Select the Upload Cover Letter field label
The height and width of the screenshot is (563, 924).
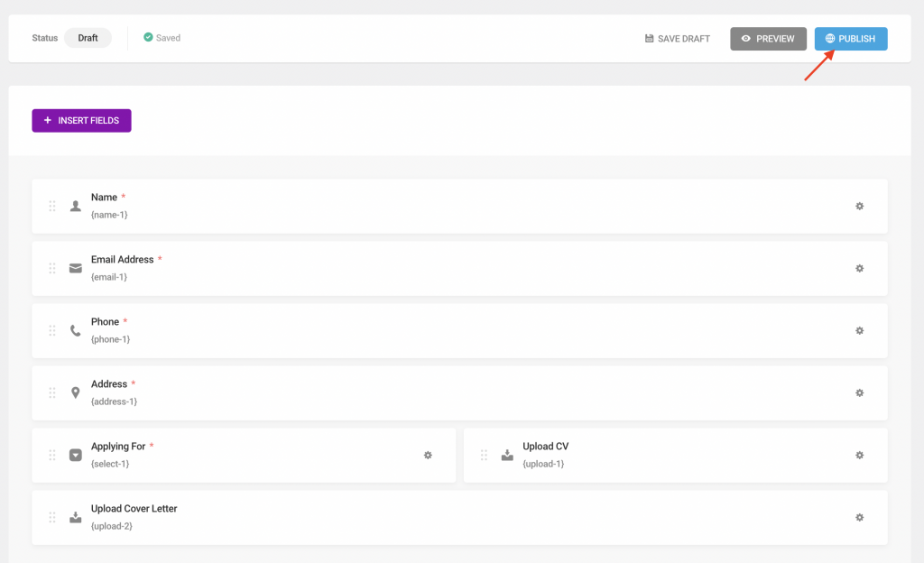[x=134, y=509]
